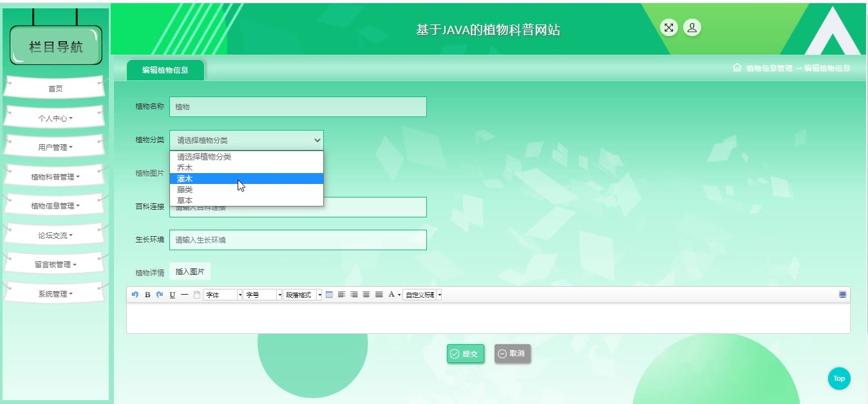Click the 提交 submit button

(x=465, y=353)
